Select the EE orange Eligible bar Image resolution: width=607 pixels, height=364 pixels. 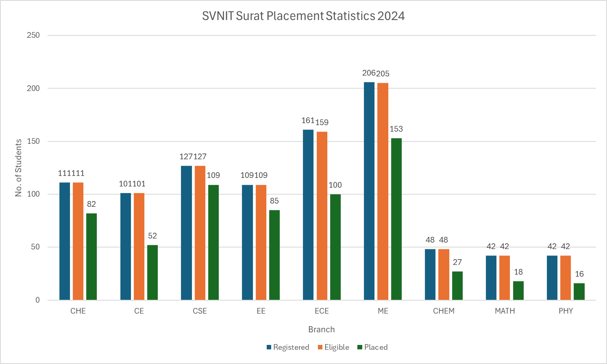tap(261, 243)
